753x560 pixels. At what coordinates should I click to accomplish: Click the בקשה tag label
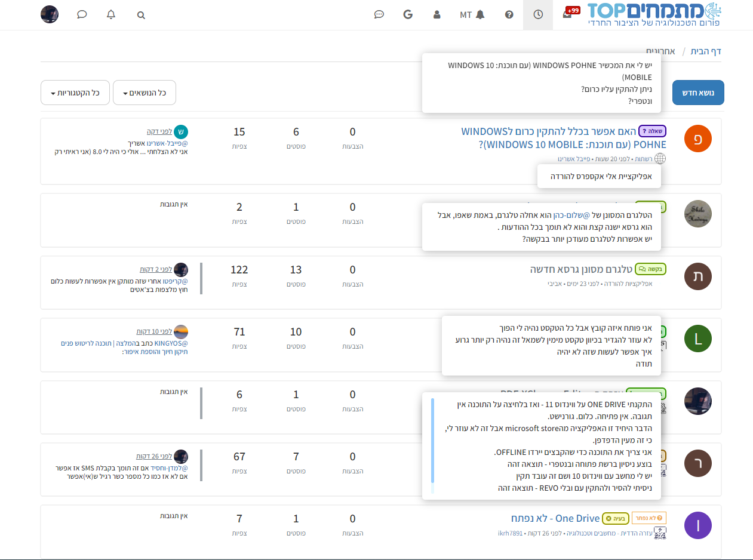(650, 269)
